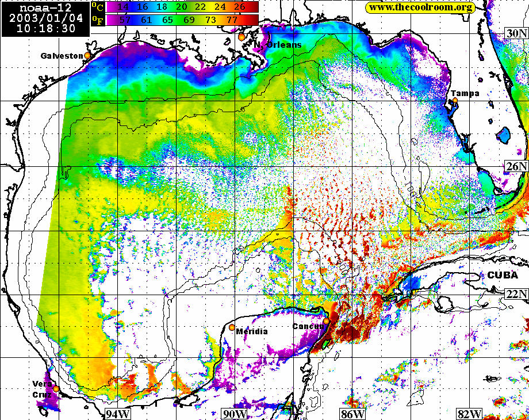
Task: Click the CUBA label
Action: tap(503, 275)
